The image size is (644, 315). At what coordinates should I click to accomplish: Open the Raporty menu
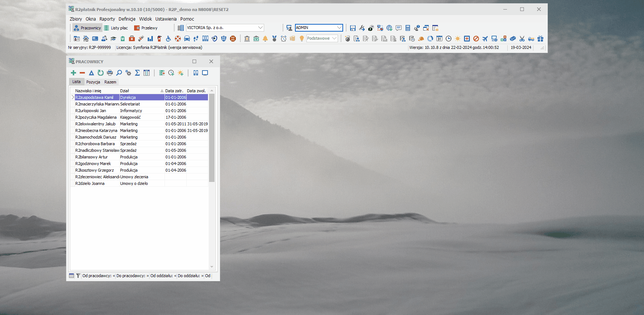pyautogui.click(x=107, y=19)
